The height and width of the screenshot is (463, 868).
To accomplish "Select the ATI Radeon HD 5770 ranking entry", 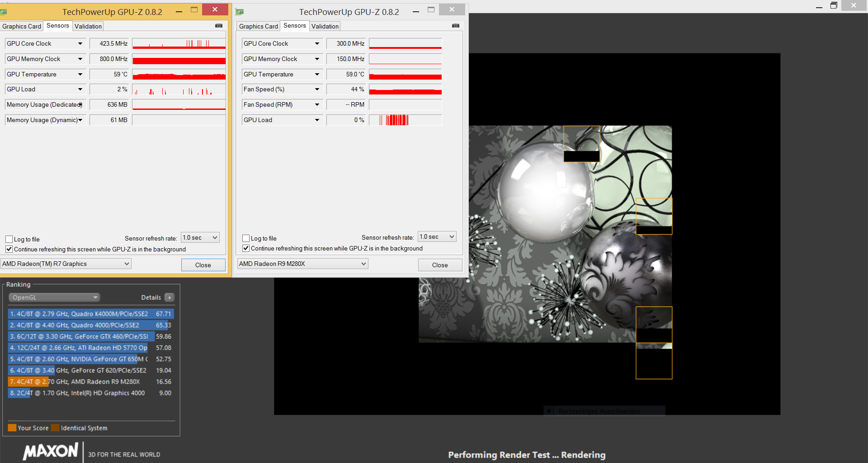I will coord(91,348).
